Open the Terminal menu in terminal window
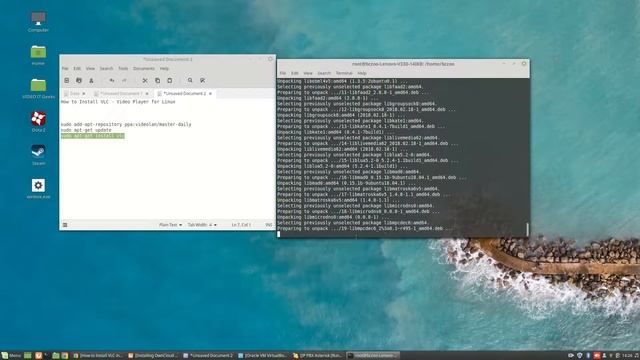This screenshot has width=640, height=360. click(344, 73)
